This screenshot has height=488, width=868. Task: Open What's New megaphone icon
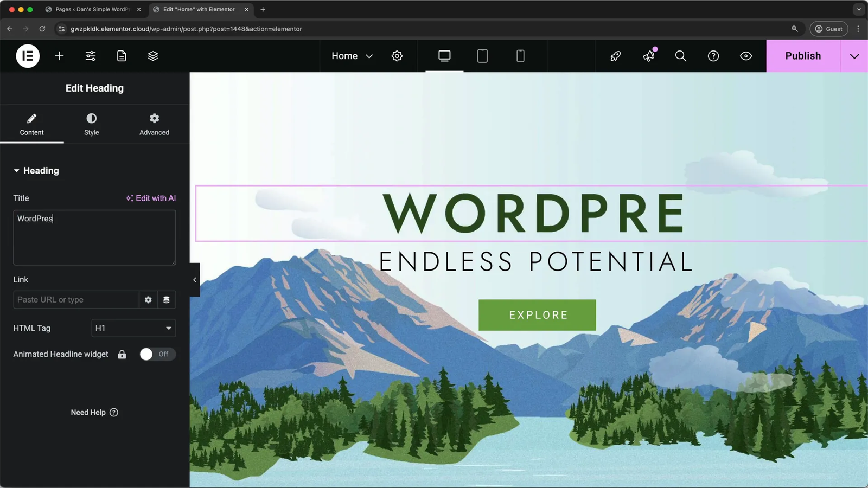649,56
